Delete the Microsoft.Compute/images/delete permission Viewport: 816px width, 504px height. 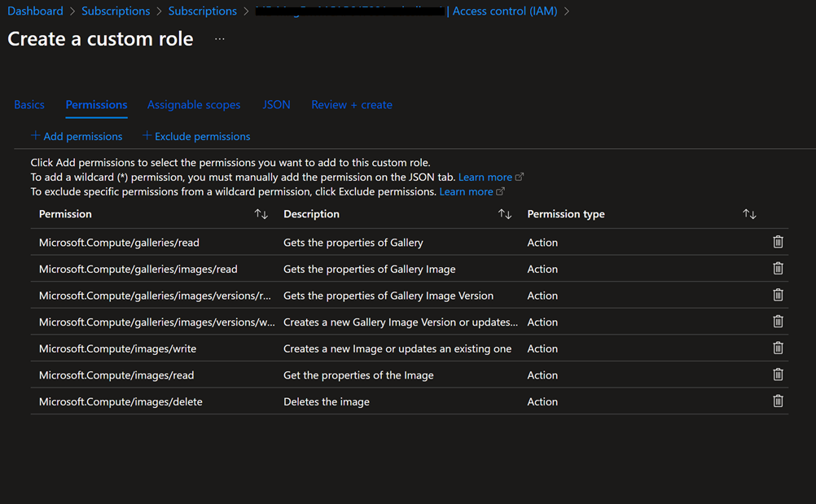click(x=778, y=401)
